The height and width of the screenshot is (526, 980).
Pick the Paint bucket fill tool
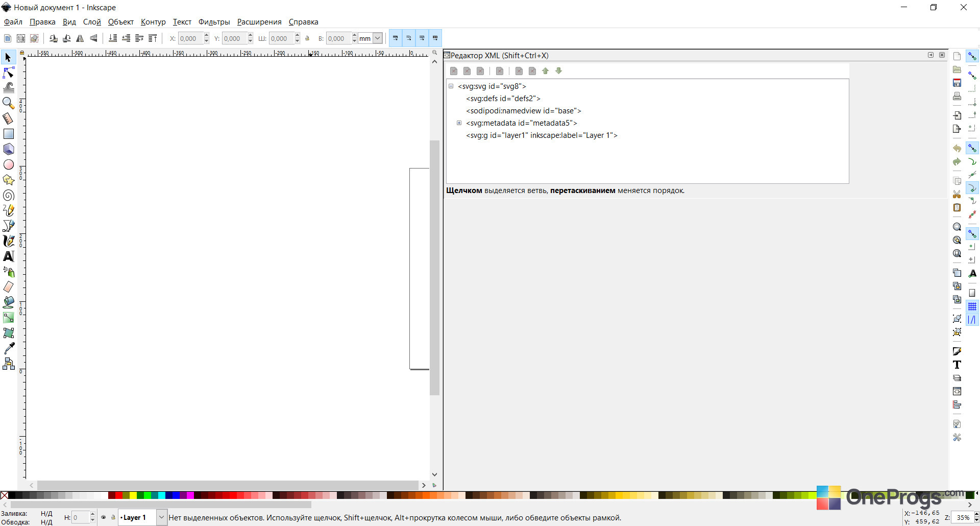coord(9,302)
